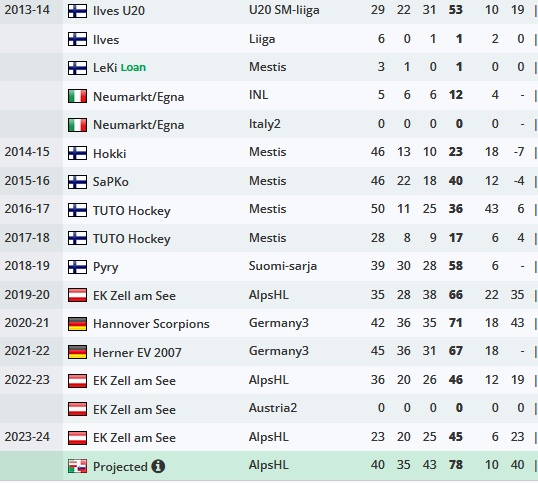Open Austria2 league link
The height and width of the screenshot is (483, 538).
[x=273, y=408]
